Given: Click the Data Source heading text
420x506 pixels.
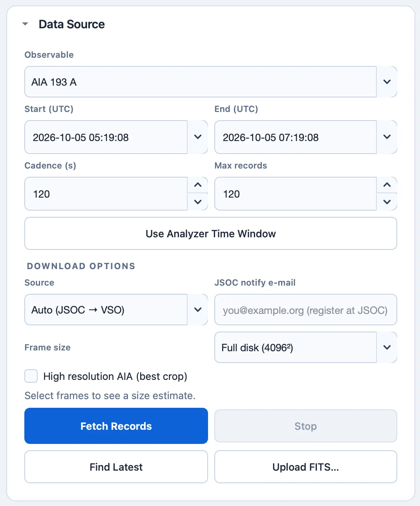Looking at the screenshot, I should tap(72, 24).
